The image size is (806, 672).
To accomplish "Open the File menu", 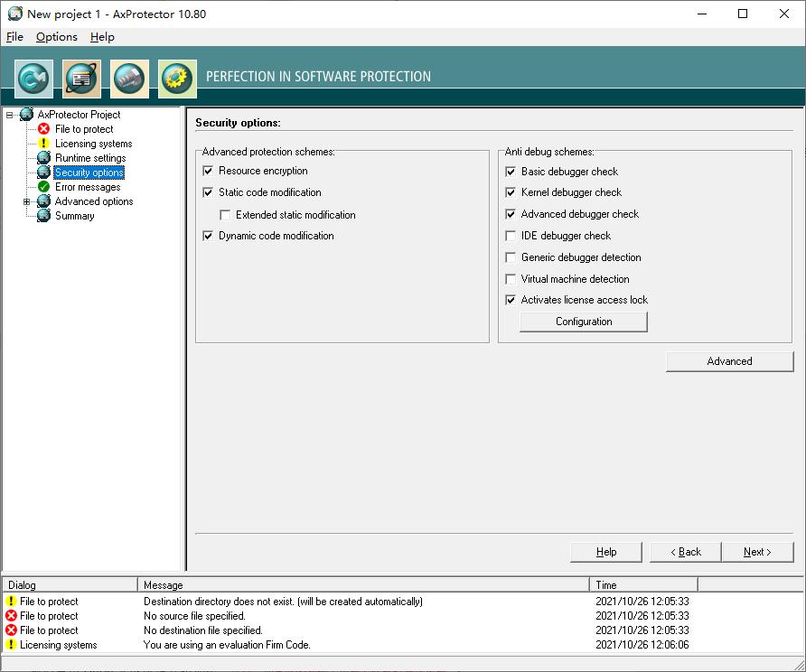I will 14,37.
